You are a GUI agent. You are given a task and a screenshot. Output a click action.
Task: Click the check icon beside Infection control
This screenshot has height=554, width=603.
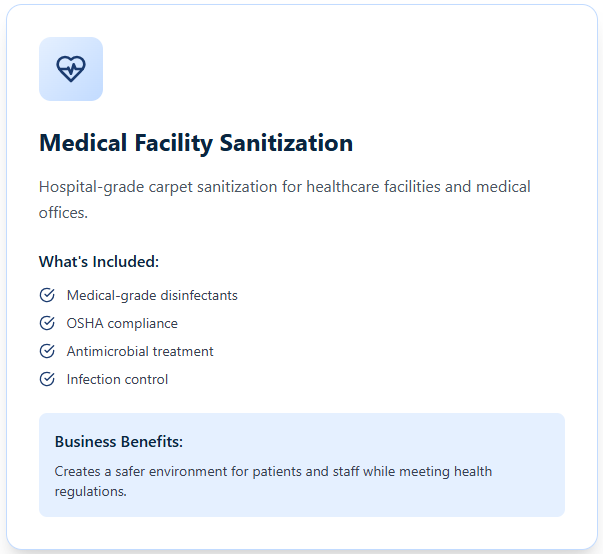click(x=47, y=379)
